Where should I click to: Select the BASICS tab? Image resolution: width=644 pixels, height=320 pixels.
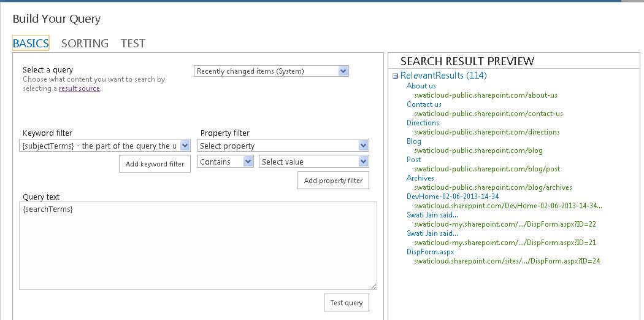(x=31, y=43)
